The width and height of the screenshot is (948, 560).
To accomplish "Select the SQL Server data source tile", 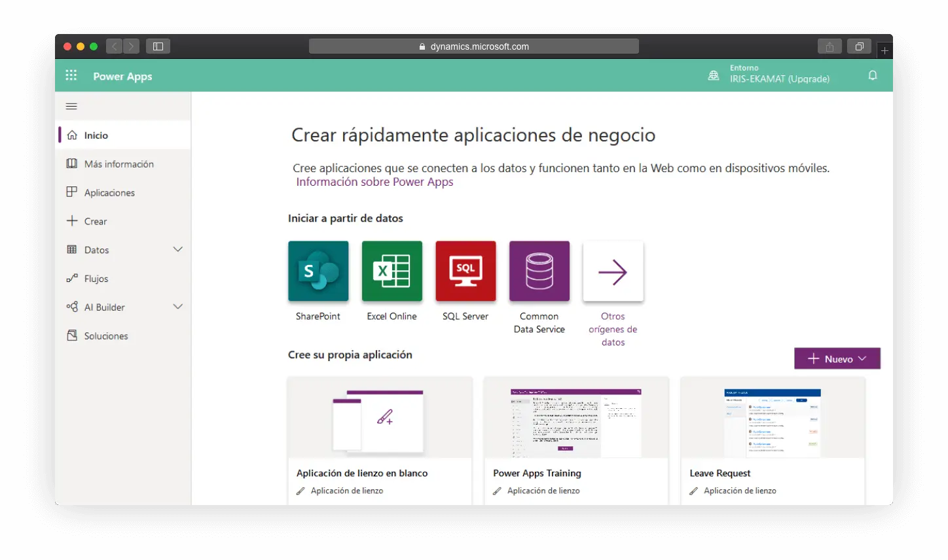I will [x=465, y=271].
